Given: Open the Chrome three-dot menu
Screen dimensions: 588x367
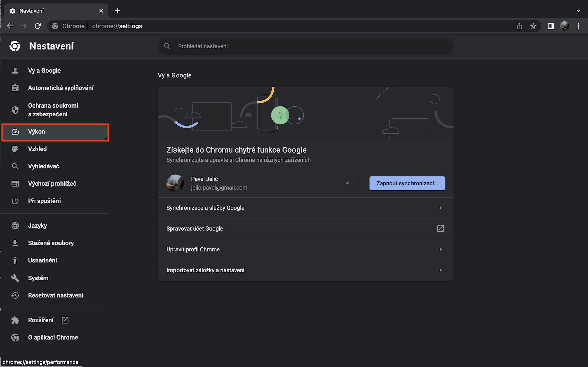Looking at the screenshot, I should (578, 26).
